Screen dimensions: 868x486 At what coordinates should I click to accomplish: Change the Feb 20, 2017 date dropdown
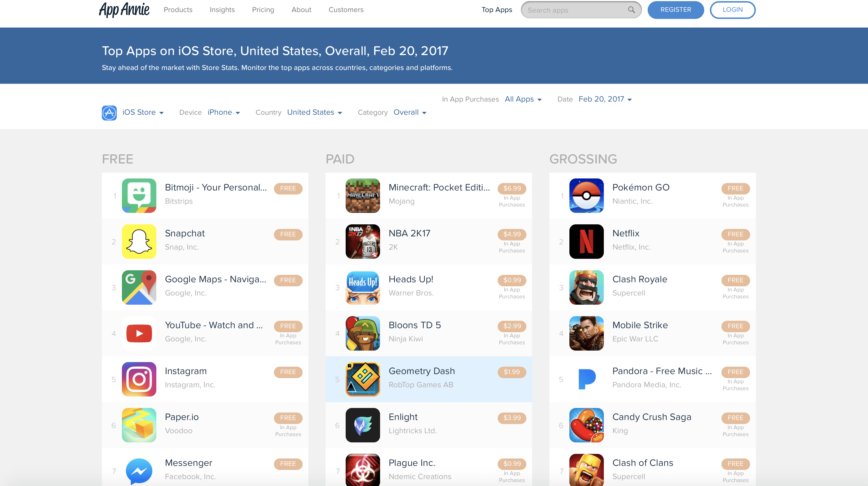(605, 99)
